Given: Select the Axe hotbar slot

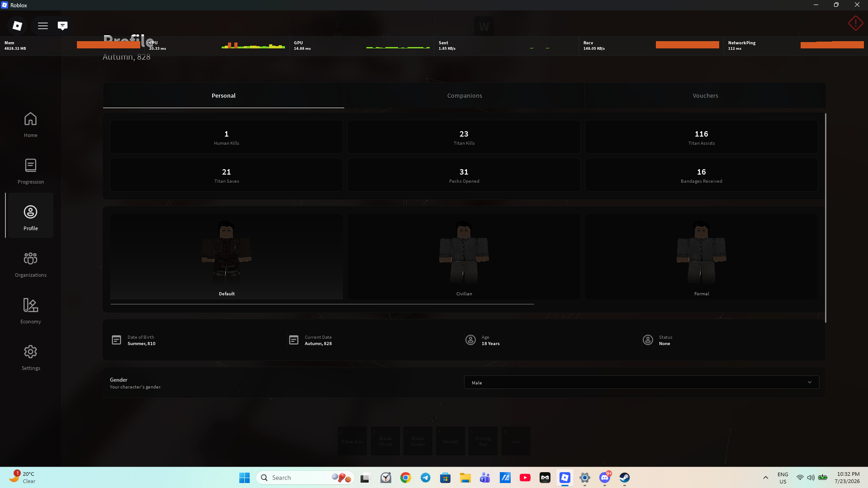Looking at the screenshot, I should pos(516,441).
